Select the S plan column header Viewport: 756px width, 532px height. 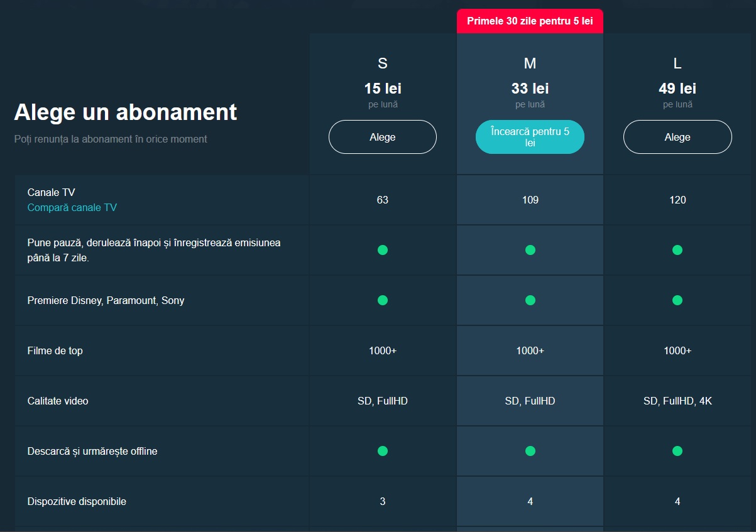(382, 63)
